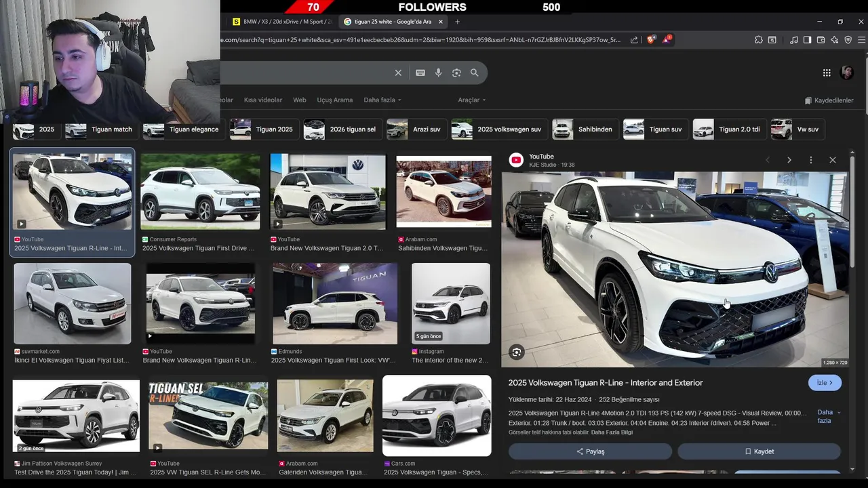Open the Cars.com Tiguan Specs thumbnail

437,415
